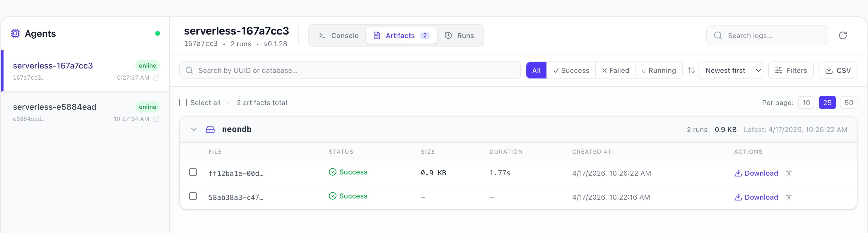Switch to the Runs tab
The image size is (868, 233).
coord(459,35)
